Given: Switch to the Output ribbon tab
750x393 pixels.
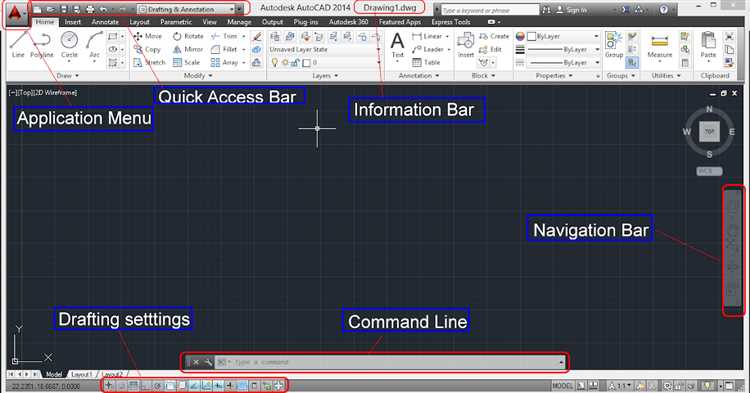Looking at the screenshot, I should tap(273, 22).
